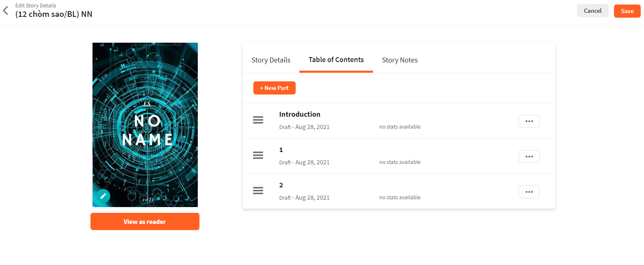The height and width of the screenshot is (265, 644).
Task: Open more options menu for part 2
Action: [x=529, y=192]
